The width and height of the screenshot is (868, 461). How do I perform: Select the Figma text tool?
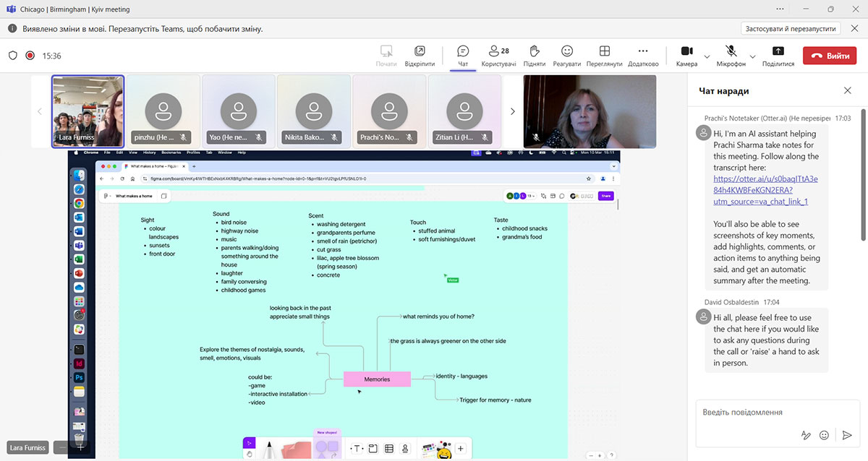click(x=356, y=449)
